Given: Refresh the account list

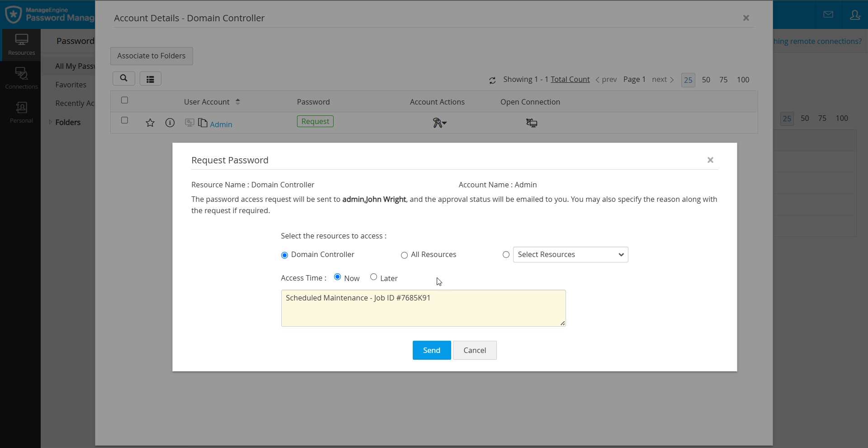Looking at the screenshot, I should click(492, 81).
